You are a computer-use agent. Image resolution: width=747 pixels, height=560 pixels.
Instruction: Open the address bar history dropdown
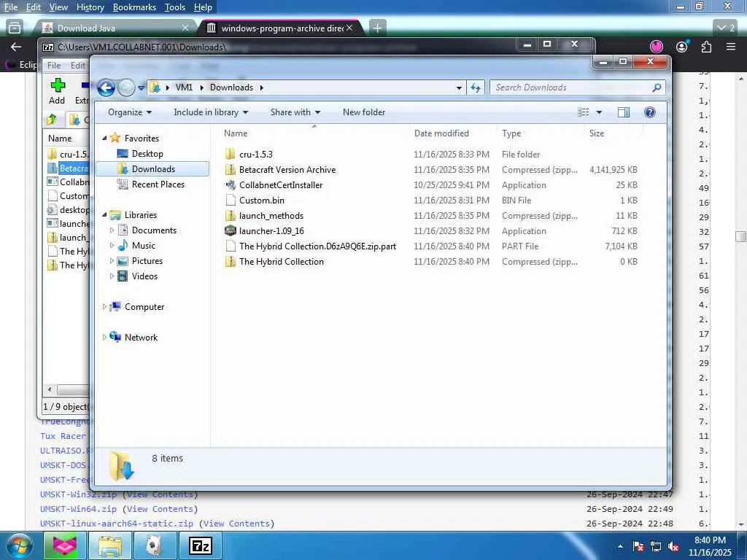click(459, 87)
